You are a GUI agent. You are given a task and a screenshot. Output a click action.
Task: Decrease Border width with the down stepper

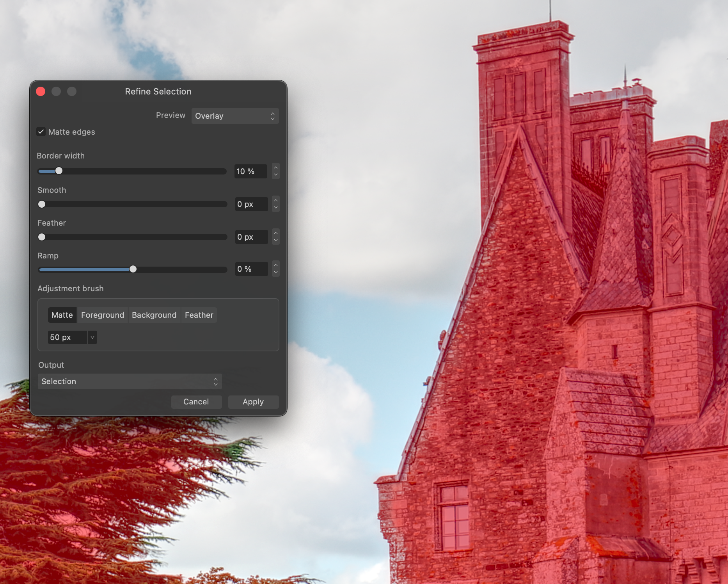coord(276,175)
